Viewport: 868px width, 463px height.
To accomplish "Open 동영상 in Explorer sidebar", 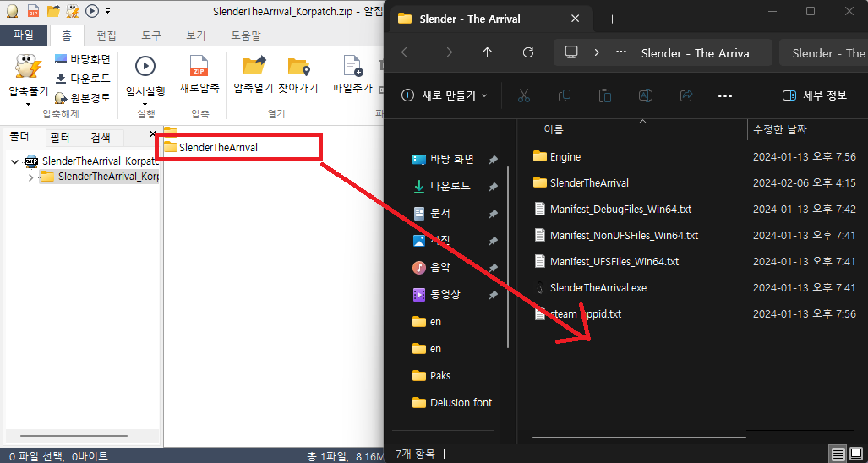I will 445,294.
